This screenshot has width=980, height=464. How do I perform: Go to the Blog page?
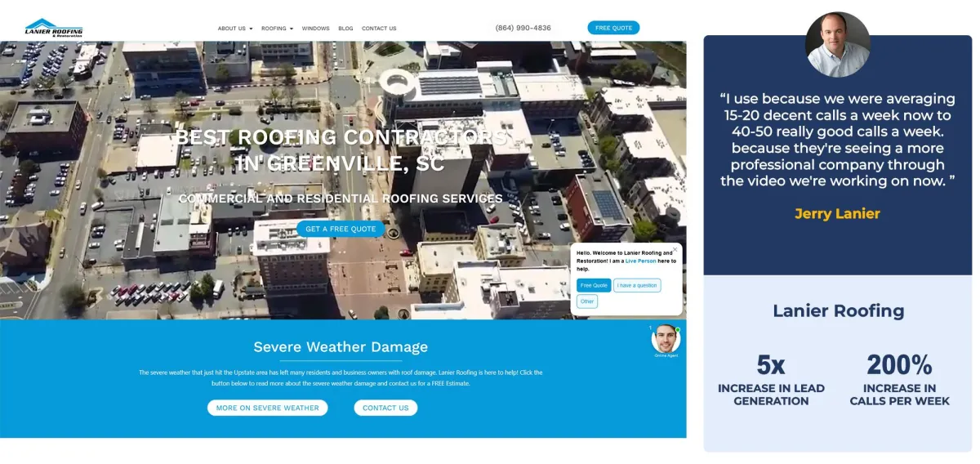[345, 29]
